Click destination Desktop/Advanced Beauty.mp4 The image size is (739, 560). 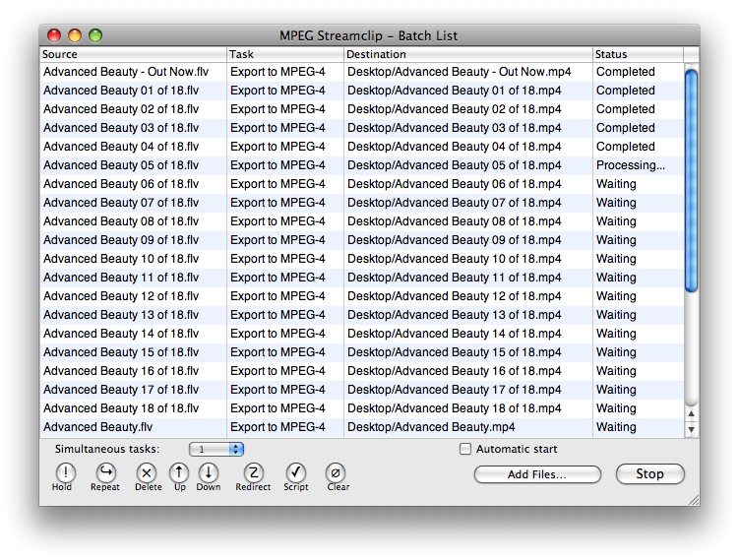click(431, 427)
